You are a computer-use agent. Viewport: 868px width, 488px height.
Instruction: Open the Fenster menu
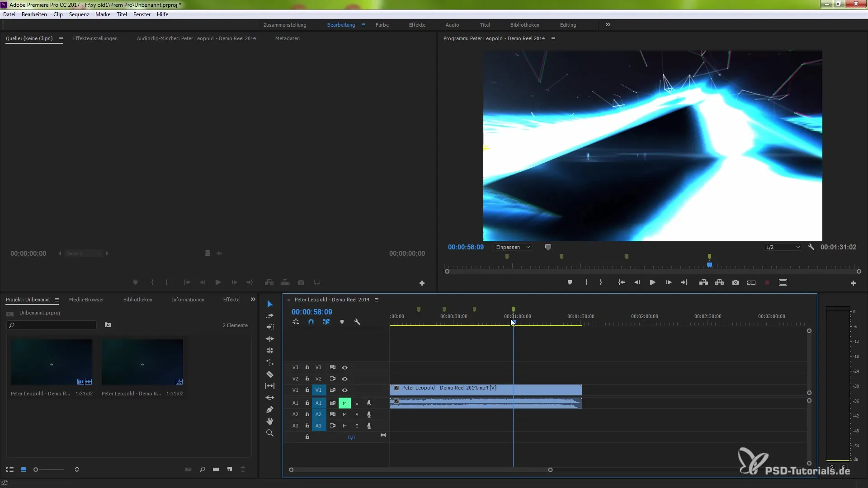[x=142, y=14]
